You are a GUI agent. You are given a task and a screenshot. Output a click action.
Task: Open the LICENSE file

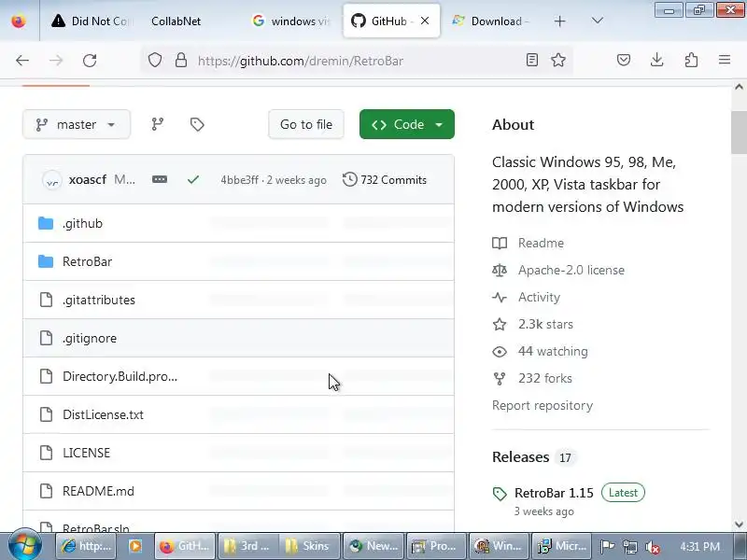point(86,453)
